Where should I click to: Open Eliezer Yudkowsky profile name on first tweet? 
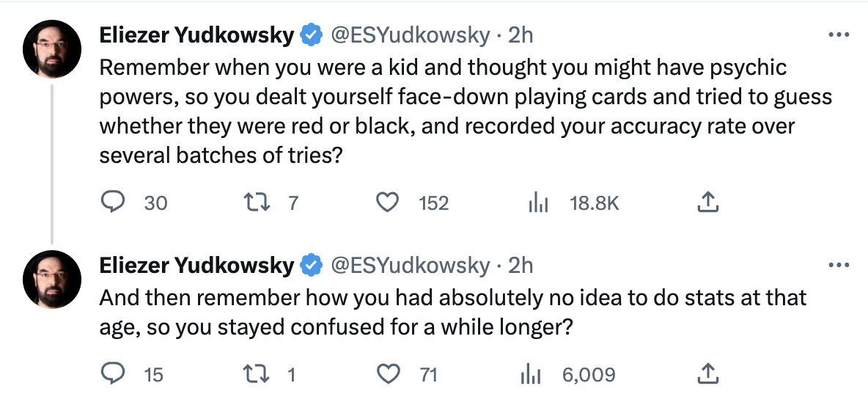click(x=196, y=35)
